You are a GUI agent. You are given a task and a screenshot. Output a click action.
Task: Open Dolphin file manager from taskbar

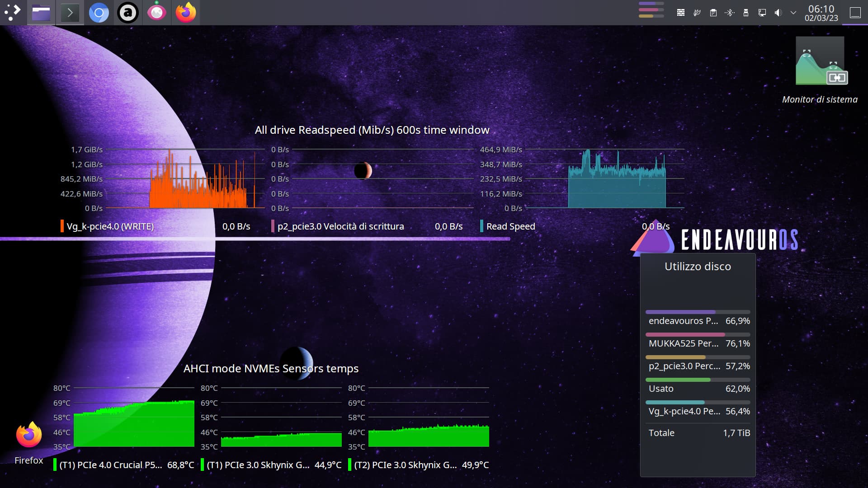tap(41, 13)
